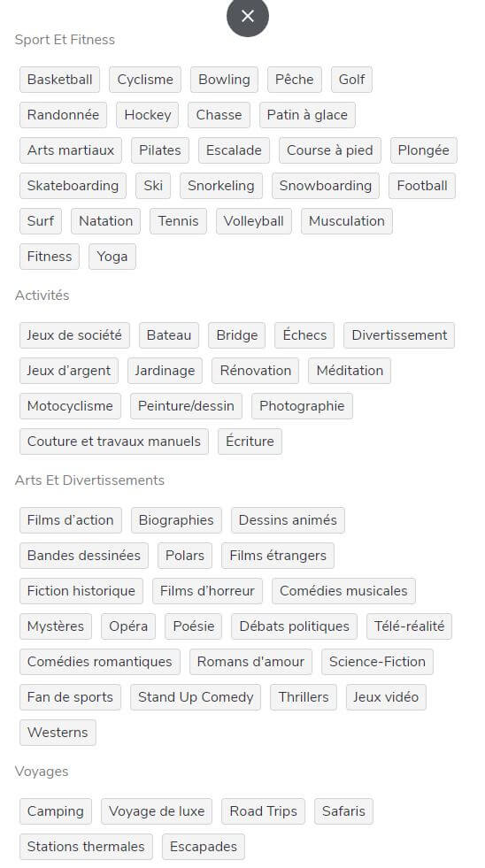Image resolution: width=485 pixels, height=868 pixels.
Task: Pick the Stand Up Comedy tag
Action: point(196,697)
